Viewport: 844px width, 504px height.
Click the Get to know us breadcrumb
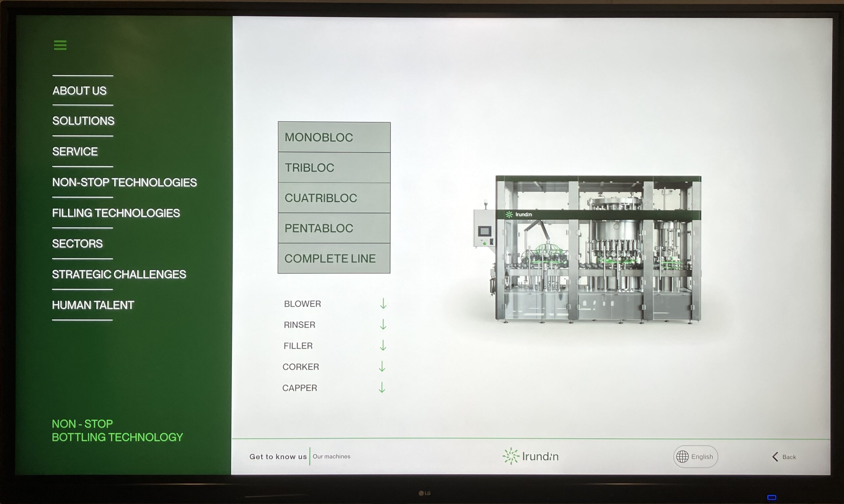tap(278, 457)
